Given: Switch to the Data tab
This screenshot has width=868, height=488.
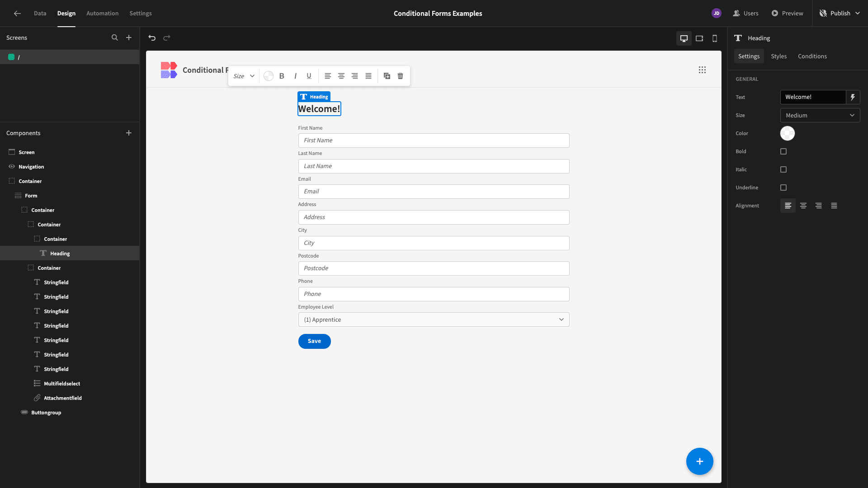Looking at the screenshot, I should pyautogui.click(x=40, y=14).
